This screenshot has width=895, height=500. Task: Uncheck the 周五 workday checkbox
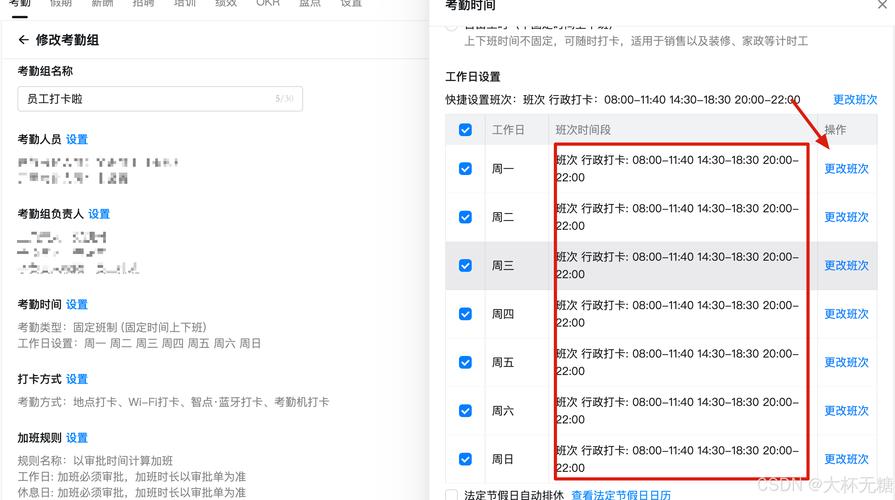pyautogui.click(x=465, y=362)
